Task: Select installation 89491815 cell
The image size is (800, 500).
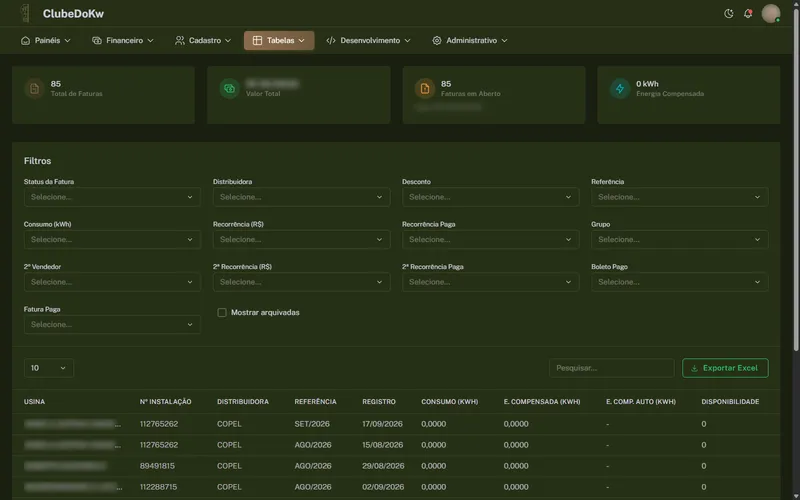Action: (x=157, y=466)
